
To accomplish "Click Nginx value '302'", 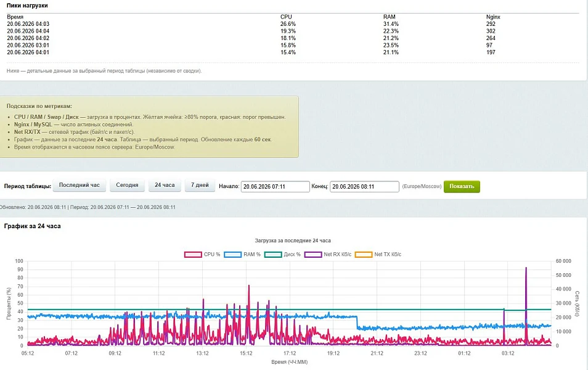I will [491, 31].
